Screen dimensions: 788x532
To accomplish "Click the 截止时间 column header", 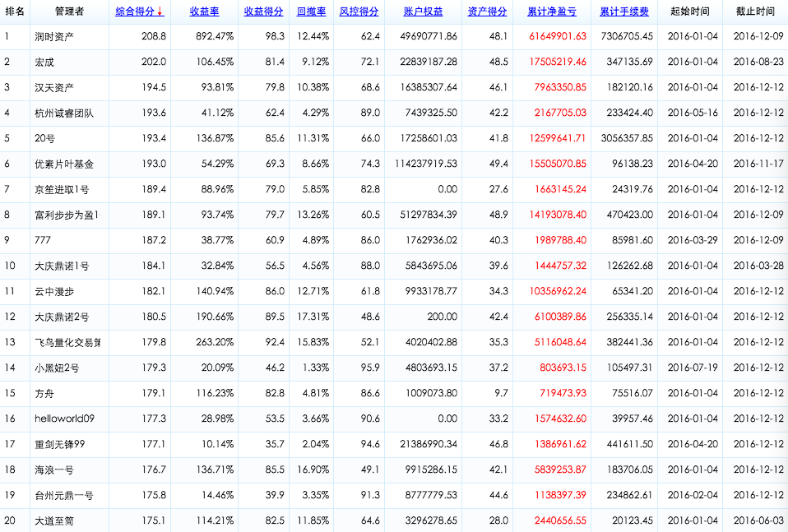I will pyautogui.click(x=755, y=12).
